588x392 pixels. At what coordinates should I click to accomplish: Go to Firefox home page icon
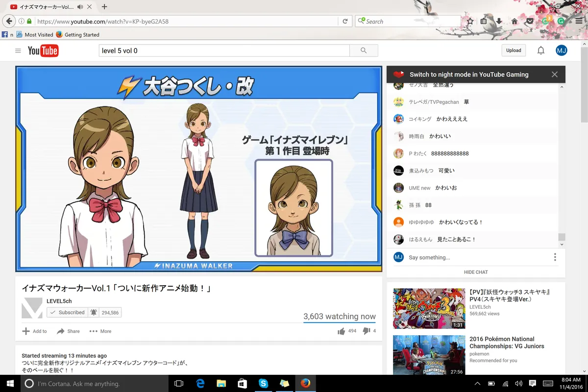pyautogui.click(x=514, y=22)
